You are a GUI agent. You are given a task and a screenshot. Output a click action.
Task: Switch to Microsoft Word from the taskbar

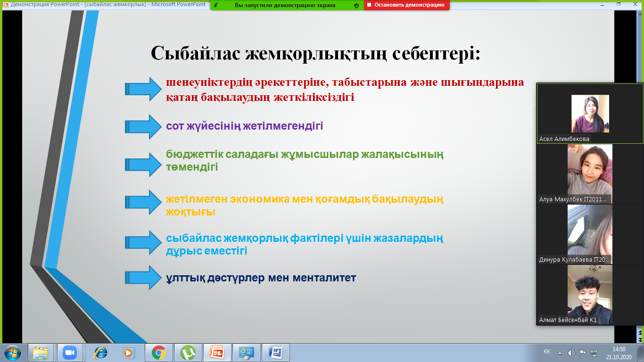pos(276,353)
